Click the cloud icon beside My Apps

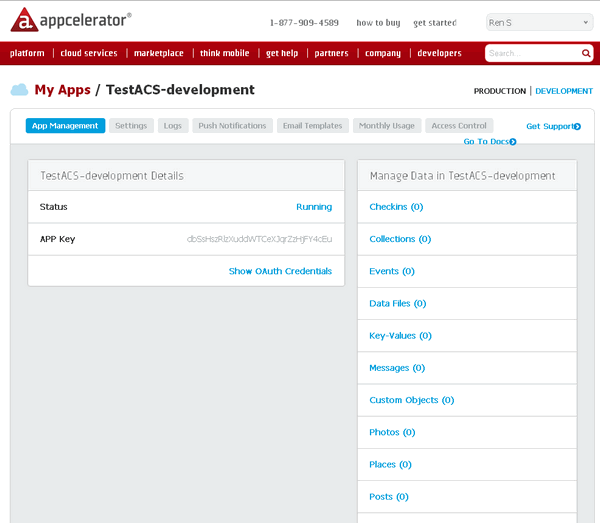[19, 90]
